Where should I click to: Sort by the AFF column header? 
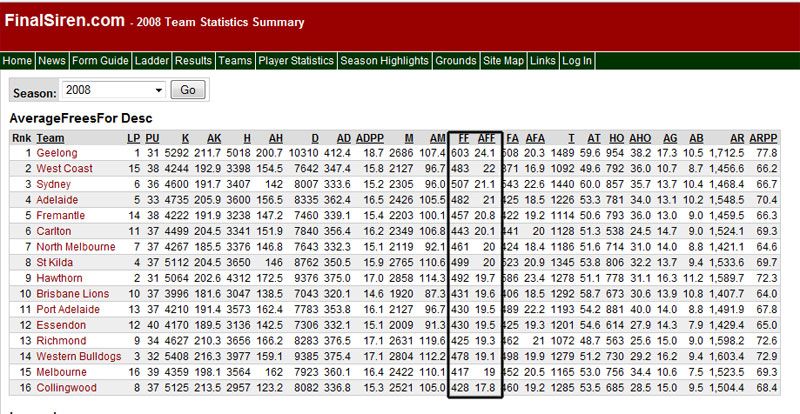click(488, 137)
